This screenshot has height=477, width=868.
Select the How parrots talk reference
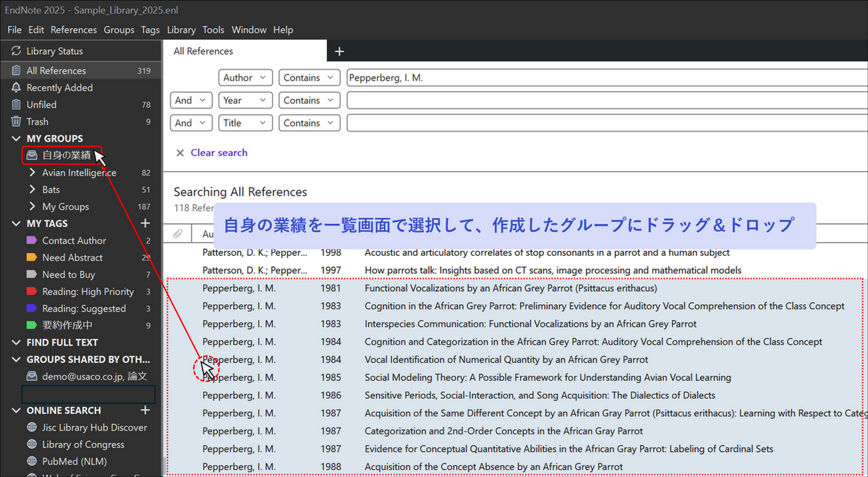515,270
